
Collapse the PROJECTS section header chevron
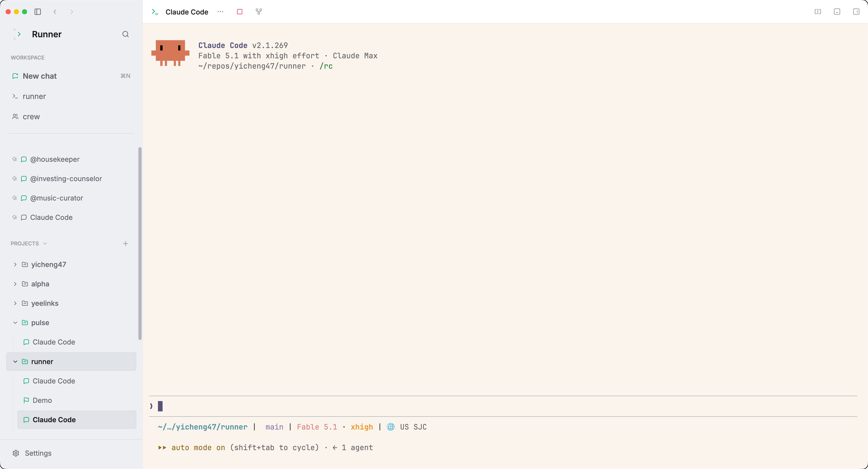[x=45, y=244]
